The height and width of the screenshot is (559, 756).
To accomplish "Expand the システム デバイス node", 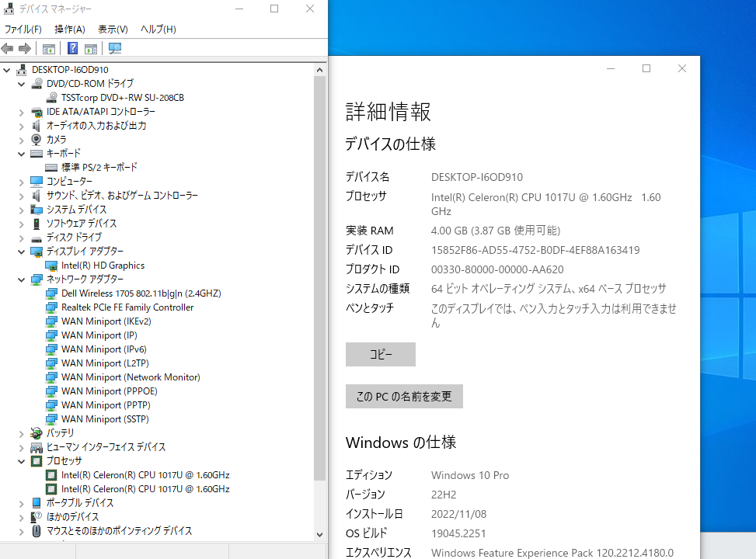I will click(x=21, y=210).
